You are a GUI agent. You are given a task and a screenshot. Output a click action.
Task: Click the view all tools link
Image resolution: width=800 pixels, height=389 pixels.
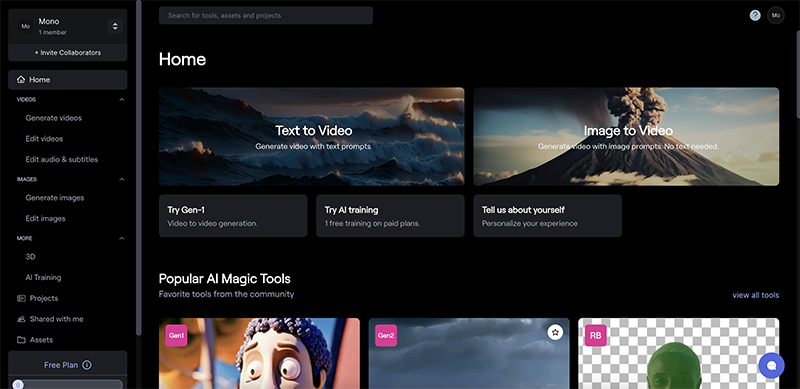[756, 295]
